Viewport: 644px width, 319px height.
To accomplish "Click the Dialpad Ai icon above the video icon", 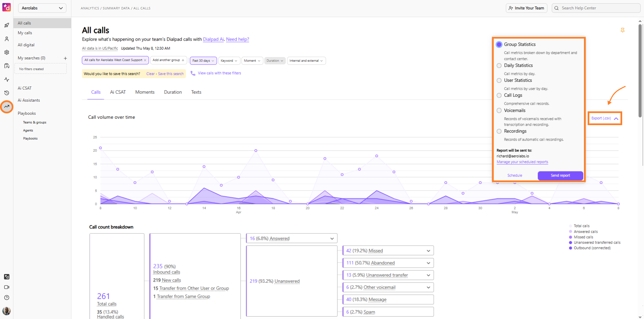I will tap(7, 277).
